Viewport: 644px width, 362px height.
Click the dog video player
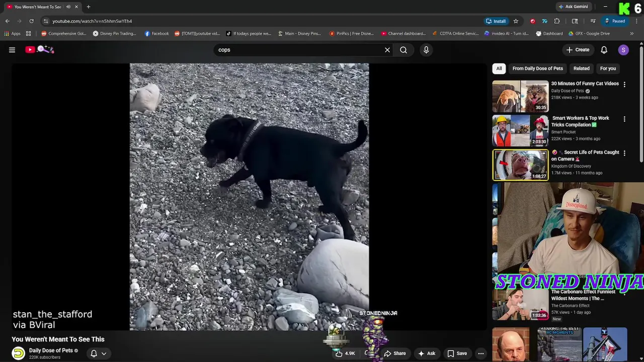pyautogui.click(x=249, y=197)
